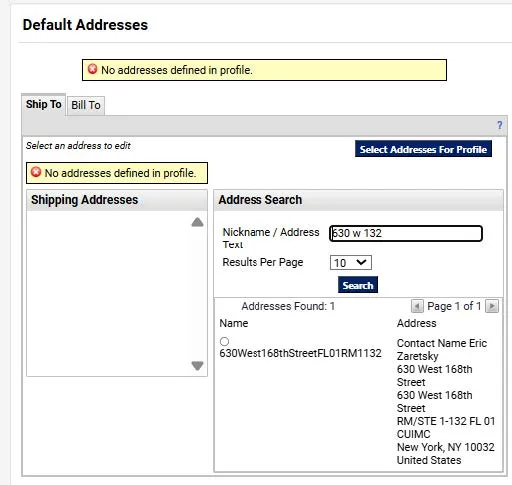Click the Page 1 of 1 indicator
Image resolution: width=512 pixels, height=485 pixels.
pos(454,306)
